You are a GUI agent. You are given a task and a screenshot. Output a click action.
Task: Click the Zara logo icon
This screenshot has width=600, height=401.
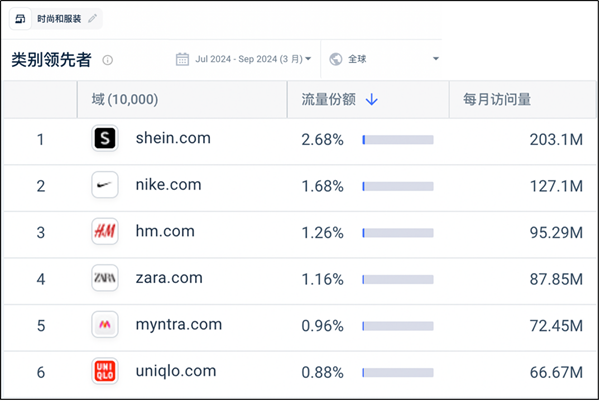point(105,278)
